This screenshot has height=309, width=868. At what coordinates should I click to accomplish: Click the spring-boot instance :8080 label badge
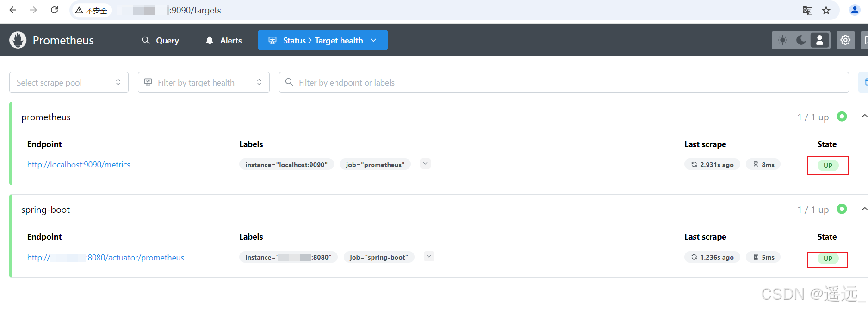(289, 257)
